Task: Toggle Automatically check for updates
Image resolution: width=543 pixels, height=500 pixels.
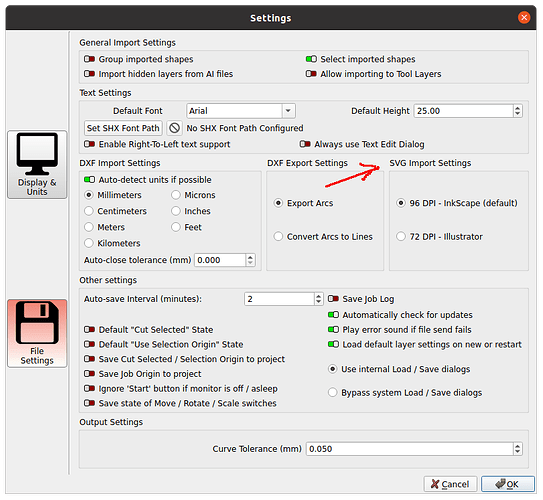Action: pos(333,315)
